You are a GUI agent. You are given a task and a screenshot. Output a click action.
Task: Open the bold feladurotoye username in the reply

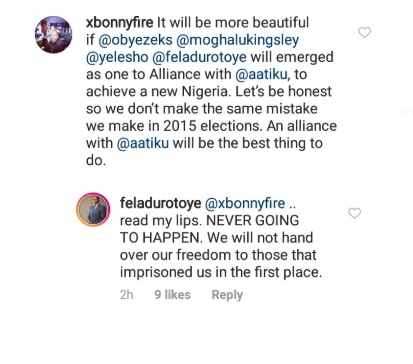click(x=160, y=203)
